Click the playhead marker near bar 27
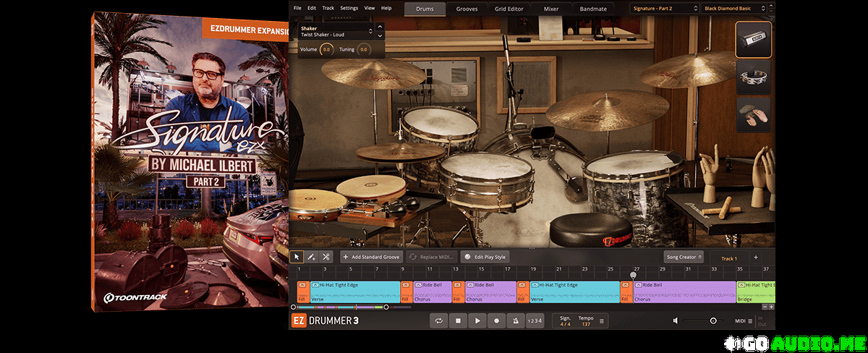 pos(634,275)
